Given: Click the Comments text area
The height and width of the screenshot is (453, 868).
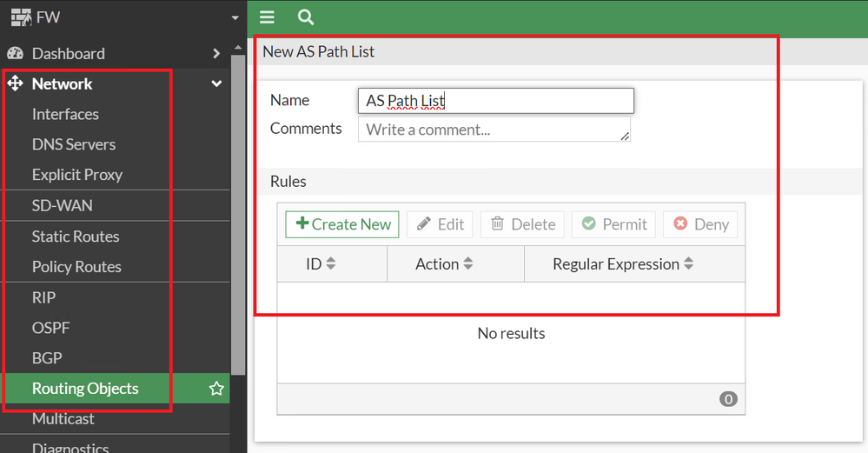Looking at the screenshot, I should click(494, 130).
